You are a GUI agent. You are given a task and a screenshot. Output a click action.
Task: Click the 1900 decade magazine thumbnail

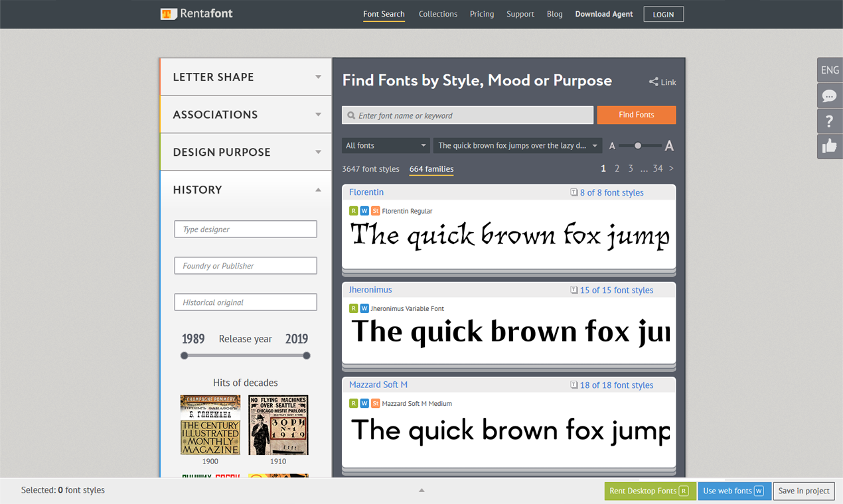210,424
